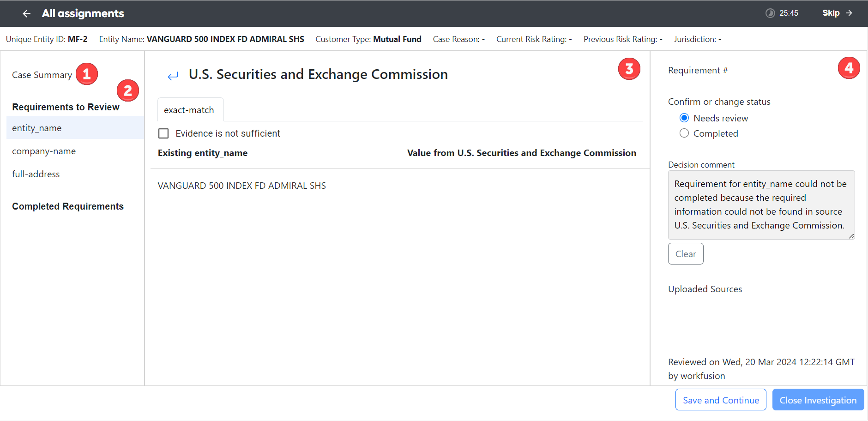Check Evidence is not sufficient checkbox

[163, 133]
